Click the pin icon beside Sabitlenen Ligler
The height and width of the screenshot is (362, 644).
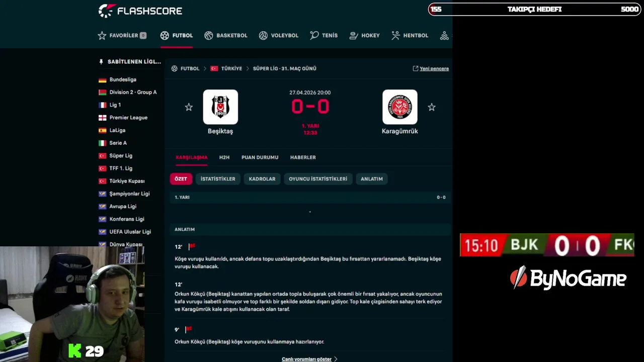(x=101, y=62)
